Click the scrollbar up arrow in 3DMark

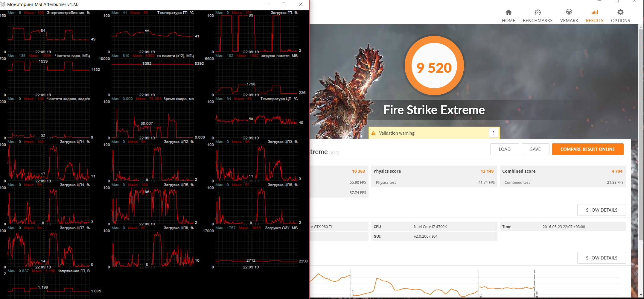point(641,27)
